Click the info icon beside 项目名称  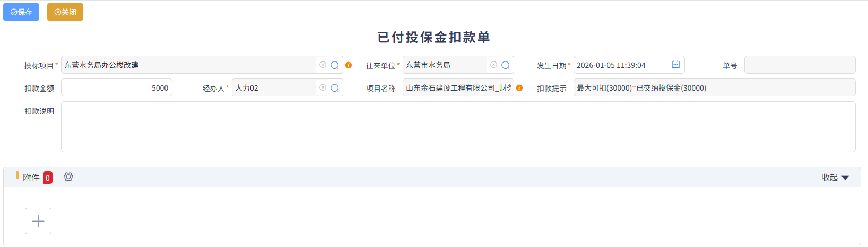point(519,88)
